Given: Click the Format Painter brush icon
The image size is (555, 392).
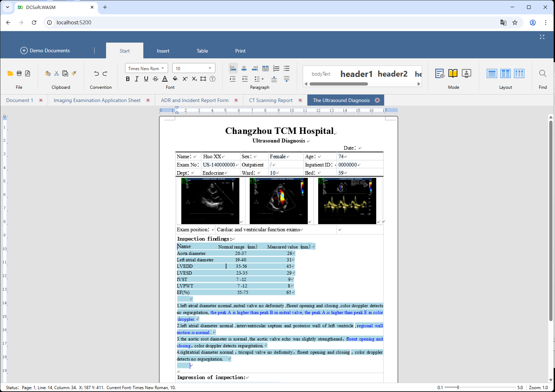Looking at the screenshot, I should (x=74, y=73).
